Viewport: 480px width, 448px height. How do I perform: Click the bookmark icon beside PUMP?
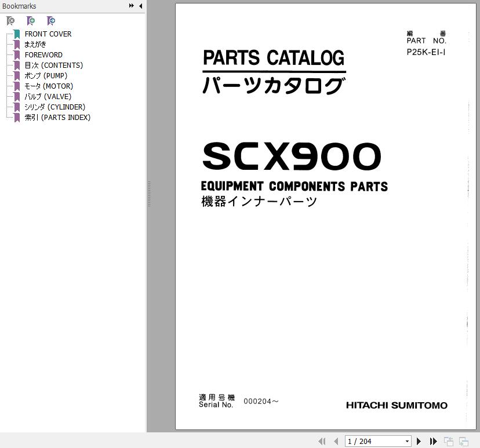(17, 75)
